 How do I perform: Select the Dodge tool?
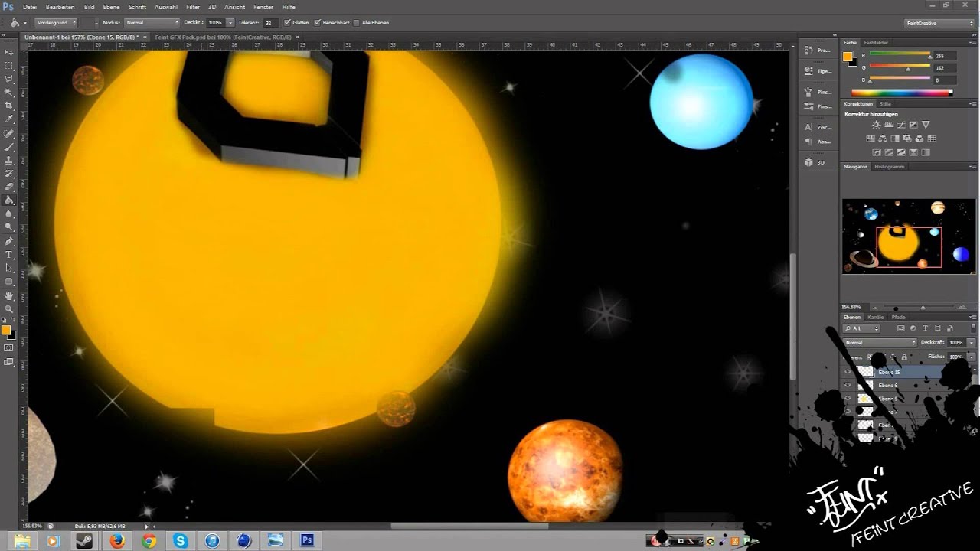click(x=9, y=227)
